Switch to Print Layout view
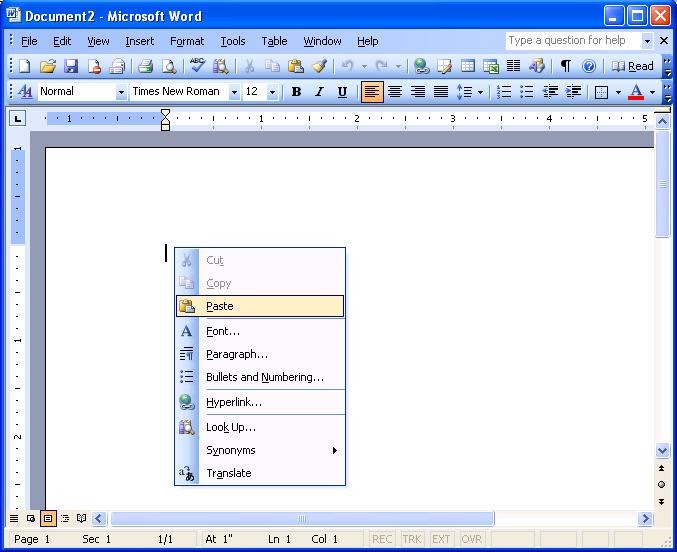677x552 pixels. [48, 518]
